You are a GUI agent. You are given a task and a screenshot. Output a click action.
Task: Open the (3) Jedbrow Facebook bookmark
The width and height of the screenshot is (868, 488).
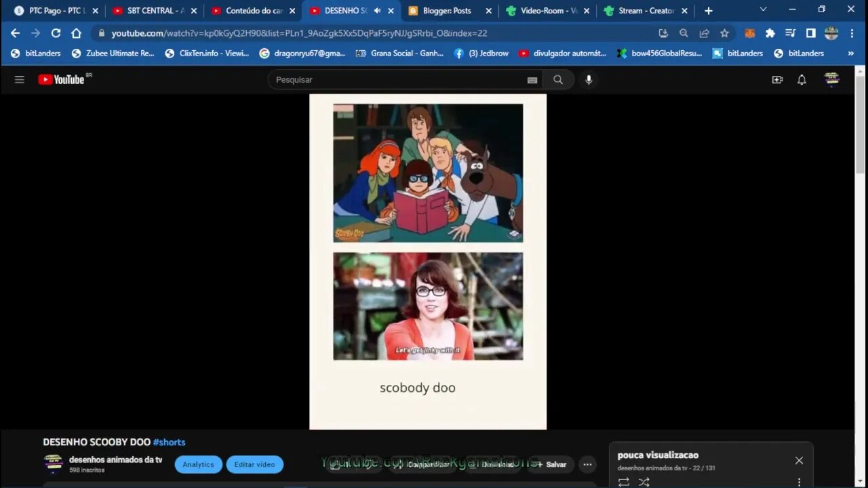pyautogui.click(x=481, y=53)
